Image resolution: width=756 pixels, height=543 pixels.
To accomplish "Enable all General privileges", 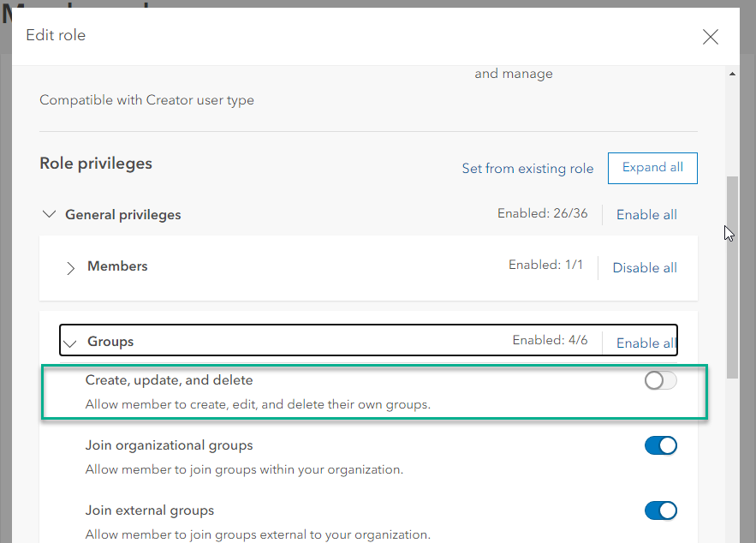I will [646, 215].
